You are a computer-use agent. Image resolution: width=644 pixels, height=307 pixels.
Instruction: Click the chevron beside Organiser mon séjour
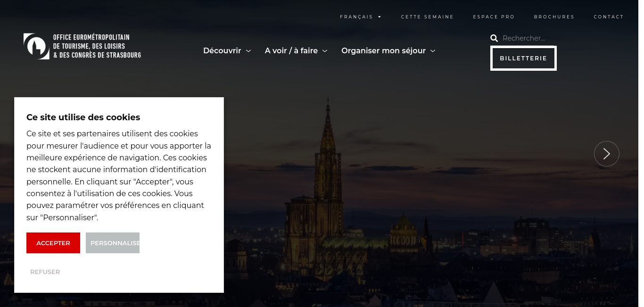[433, 51]
